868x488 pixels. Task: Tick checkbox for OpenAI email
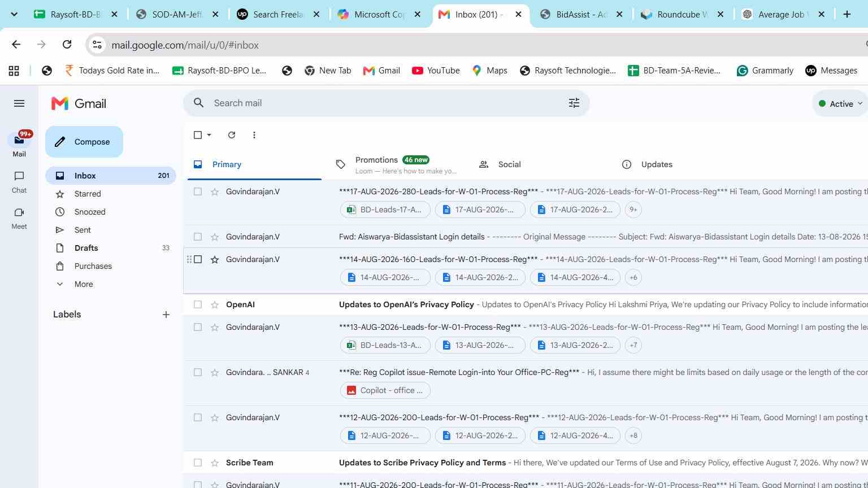click(198, 304)
